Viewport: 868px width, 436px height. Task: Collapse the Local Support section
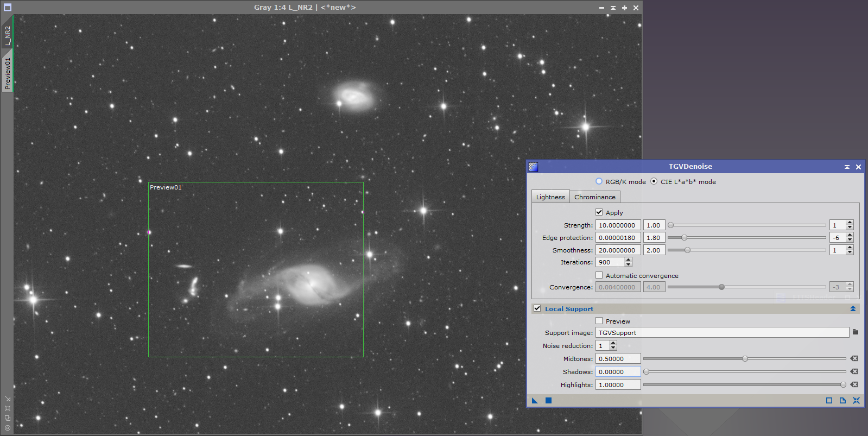tap(853, 308)
